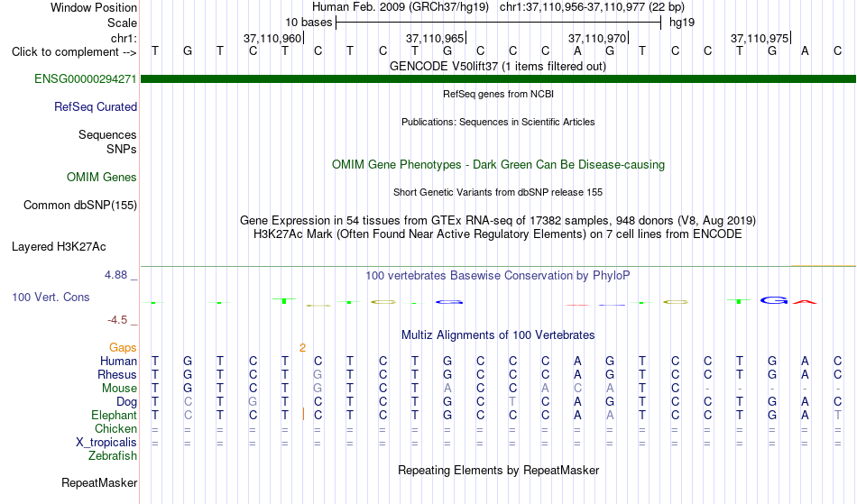The width and height of the screenshot is (857, 504).
Task: Click the -4.5 conservation minimum value
Action: (118, 320)
